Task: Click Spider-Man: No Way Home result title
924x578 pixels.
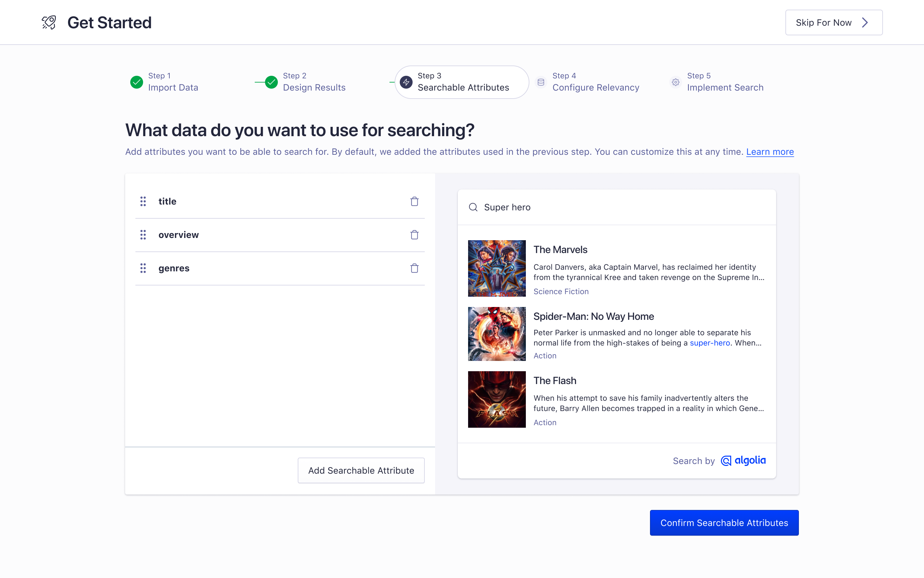Action: point(593,316)
